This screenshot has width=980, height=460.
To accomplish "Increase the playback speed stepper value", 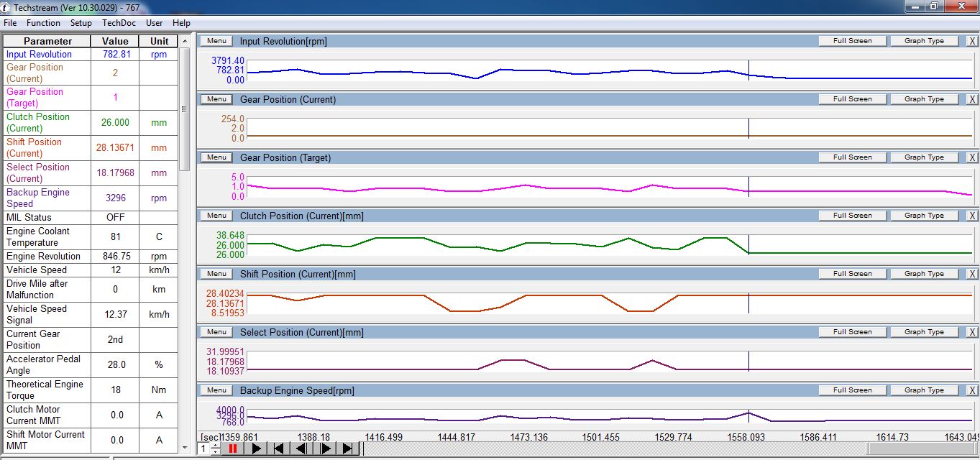I will (216, 445).
